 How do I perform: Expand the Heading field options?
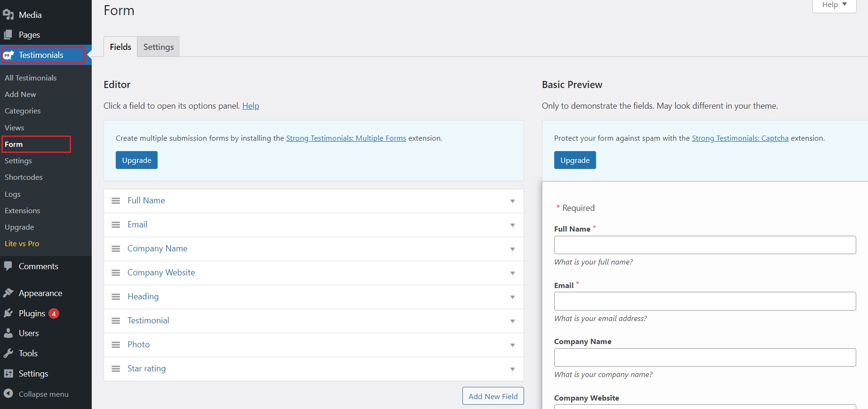point(512,297)
